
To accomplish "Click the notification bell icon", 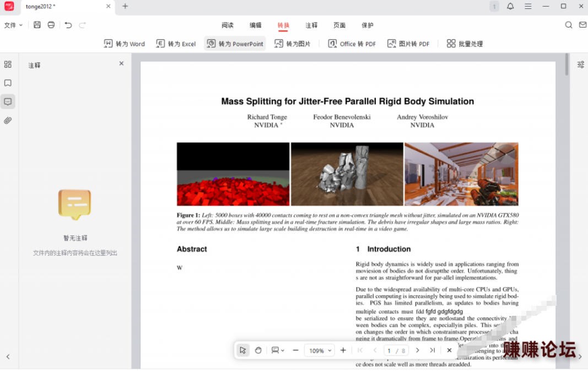I will tap(510, 6).
